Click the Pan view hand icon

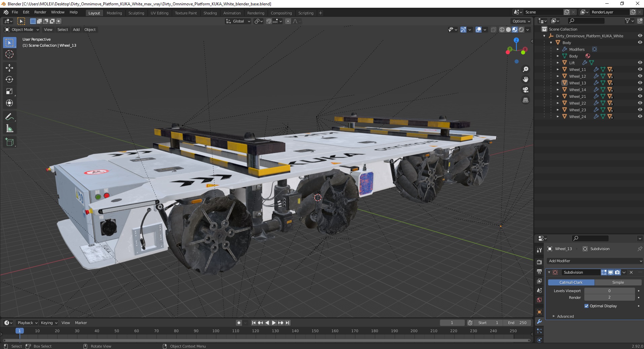(525, 79)
